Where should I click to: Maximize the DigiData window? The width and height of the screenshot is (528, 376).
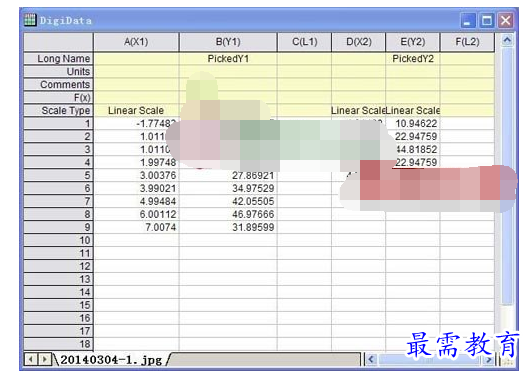click(x=486, y=21)
